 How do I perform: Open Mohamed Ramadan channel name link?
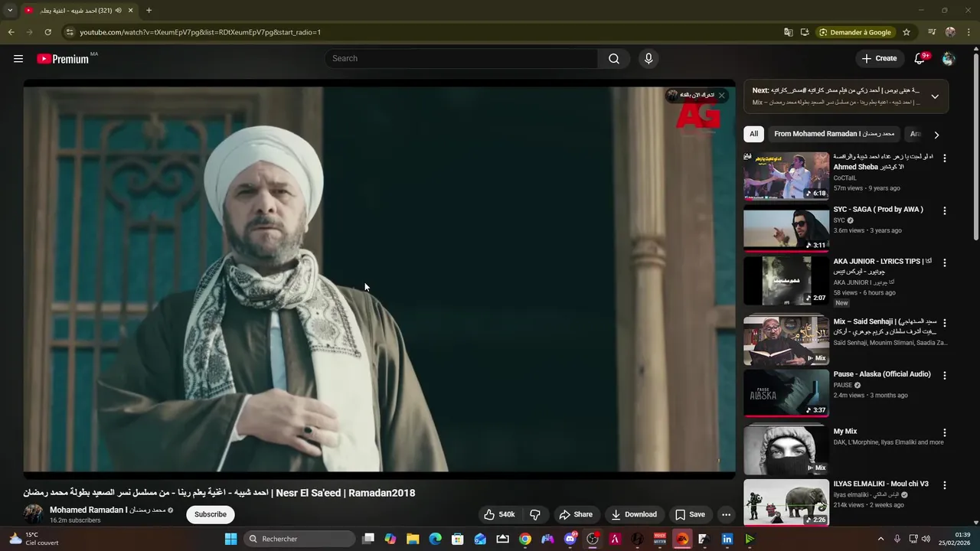[108, 510]
